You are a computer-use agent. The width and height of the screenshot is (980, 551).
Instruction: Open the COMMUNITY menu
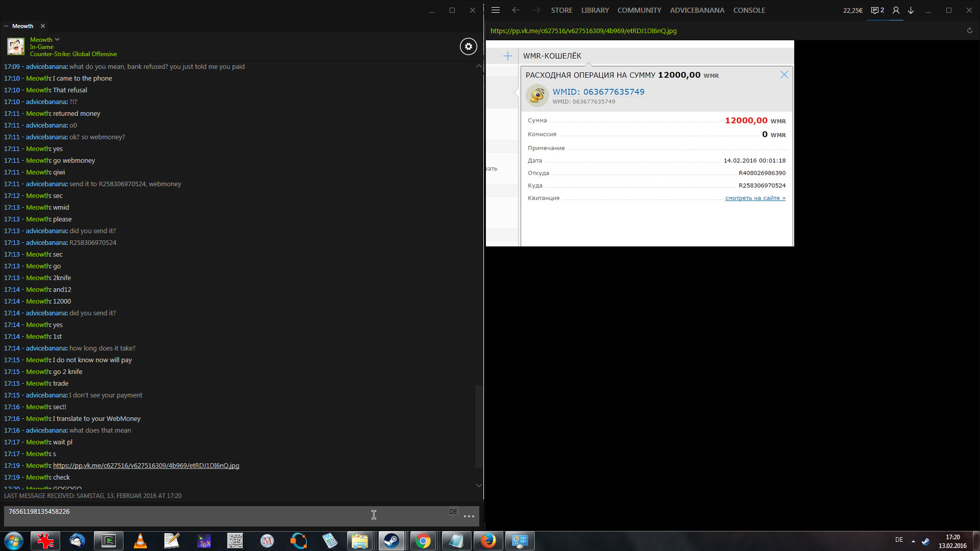click(639, 10)
